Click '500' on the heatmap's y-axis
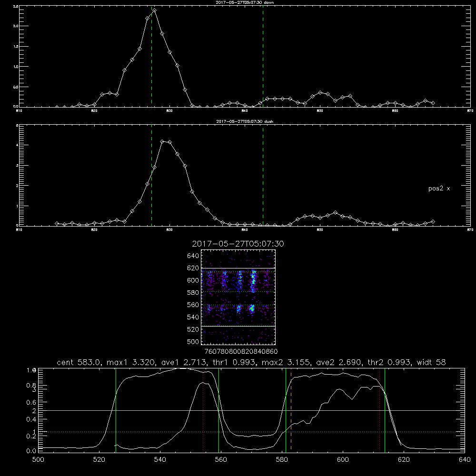 point(193,341)
